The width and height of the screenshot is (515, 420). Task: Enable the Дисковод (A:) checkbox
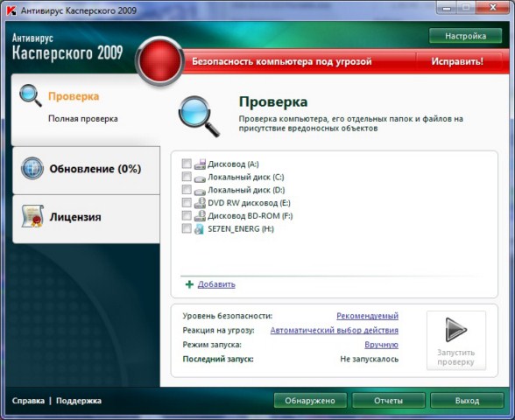click(x=187, y=164)
